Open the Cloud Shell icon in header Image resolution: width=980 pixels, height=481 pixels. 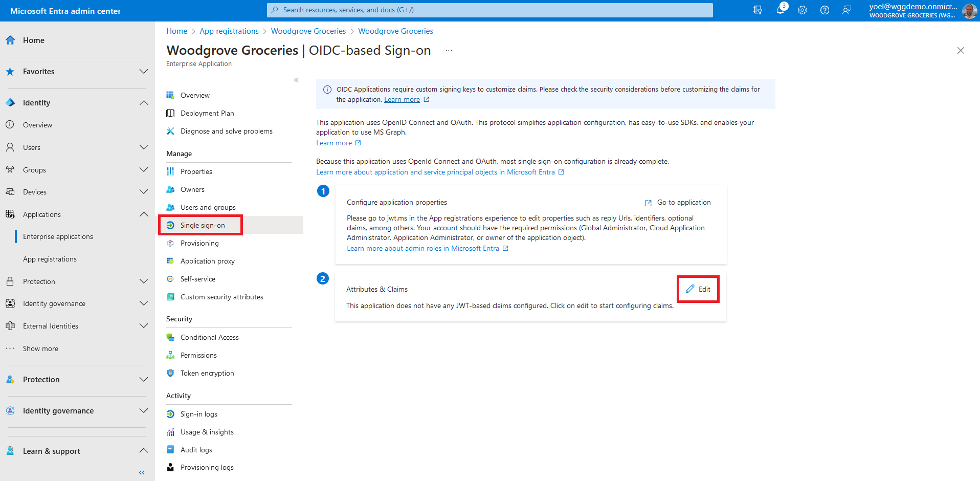point(758,10)
